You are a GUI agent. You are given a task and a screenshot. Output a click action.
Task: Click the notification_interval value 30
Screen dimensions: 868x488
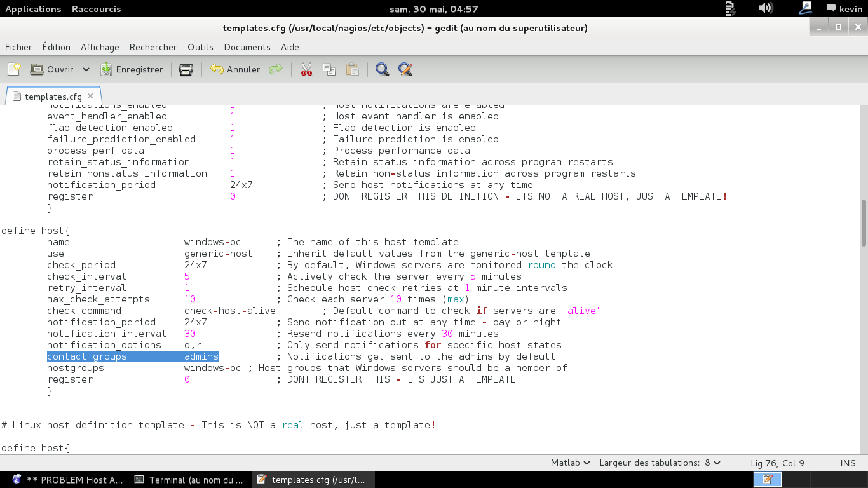[x=190, y=334]
